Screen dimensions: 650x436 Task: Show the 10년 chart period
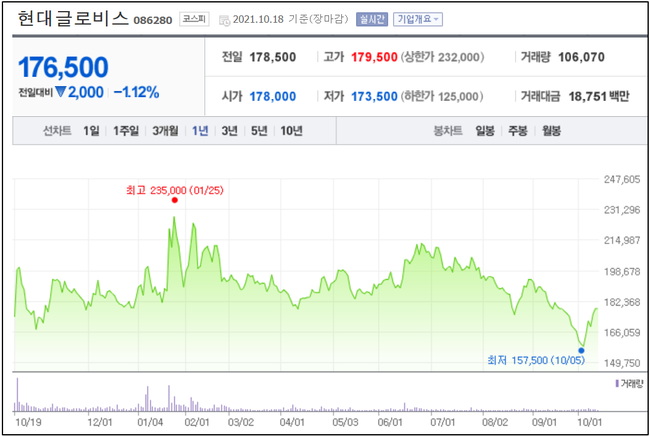(291, 131)
